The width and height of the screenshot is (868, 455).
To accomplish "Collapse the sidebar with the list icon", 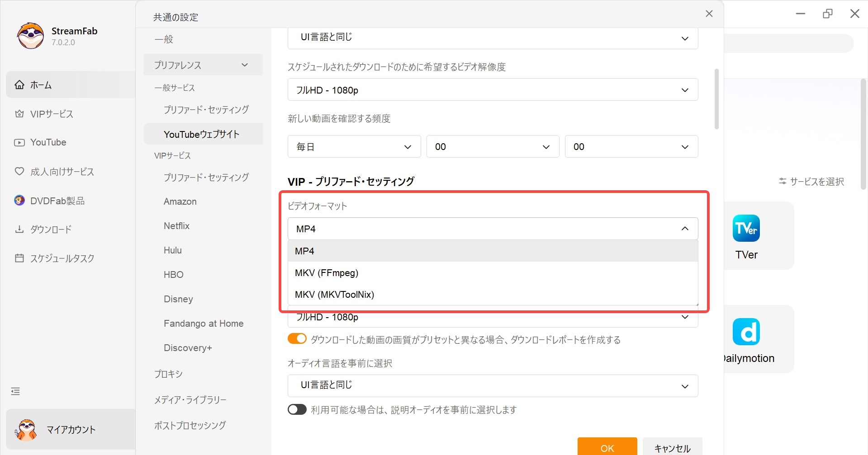I will pos(15,391).
